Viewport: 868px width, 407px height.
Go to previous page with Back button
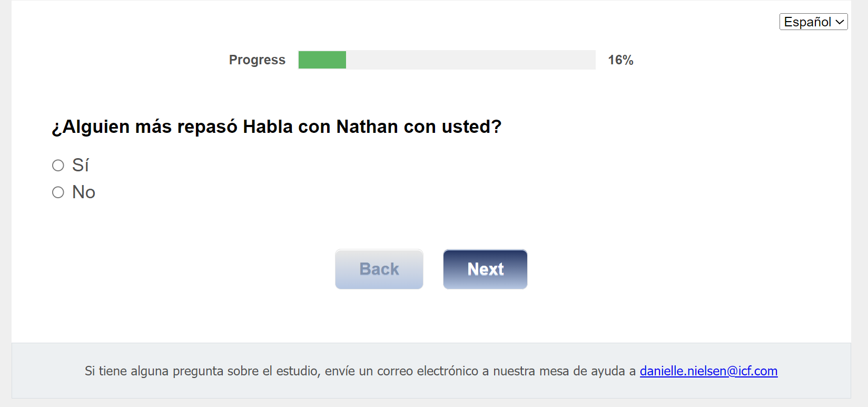[379, 269]
